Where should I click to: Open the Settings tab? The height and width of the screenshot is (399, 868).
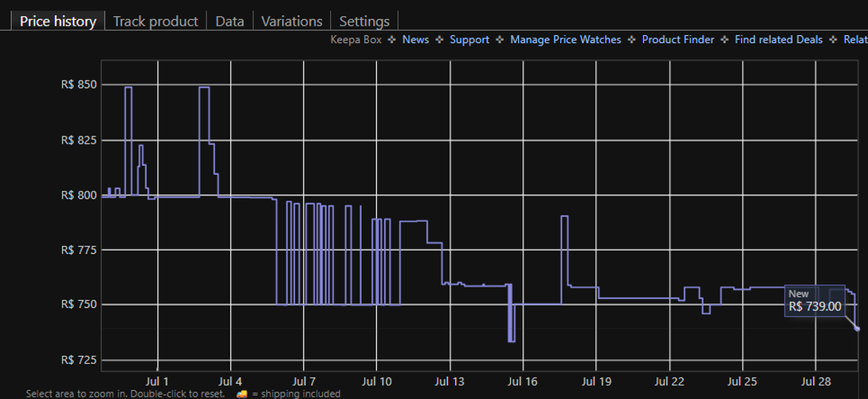tap(364, 21)
